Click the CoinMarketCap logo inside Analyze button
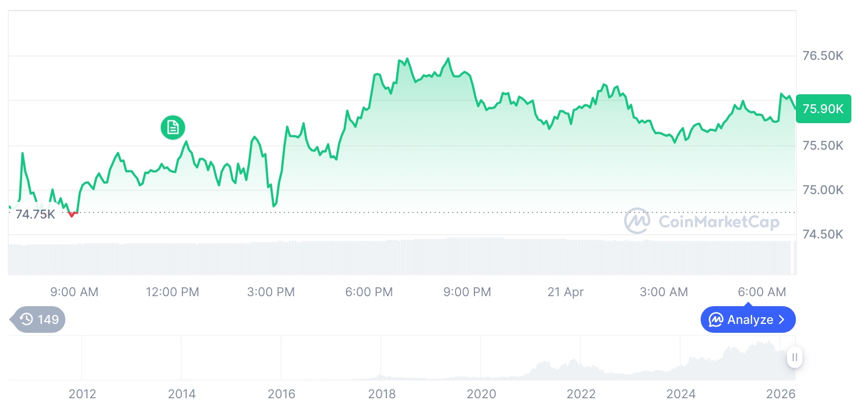The height and width of the screenshot is (406, 868). 716,319
